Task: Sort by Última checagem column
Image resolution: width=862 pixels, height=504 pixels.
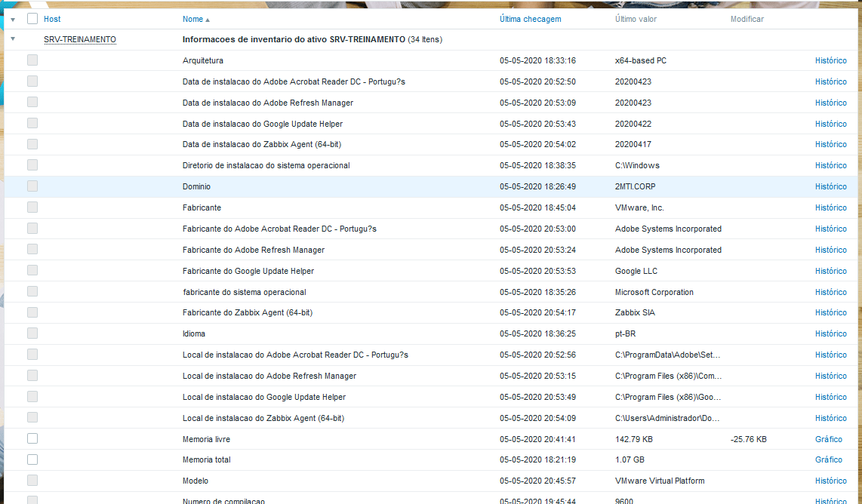Action: pos(531,19)
